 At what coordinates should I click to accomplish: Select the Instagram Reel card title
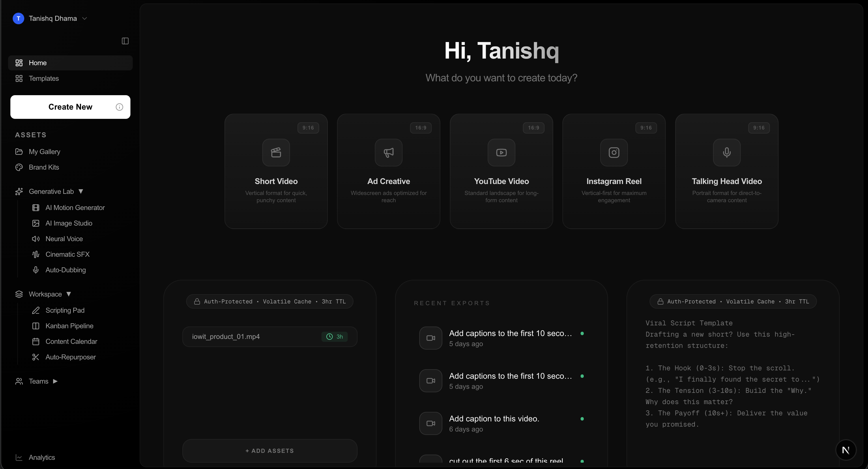[x=614, y=181]
